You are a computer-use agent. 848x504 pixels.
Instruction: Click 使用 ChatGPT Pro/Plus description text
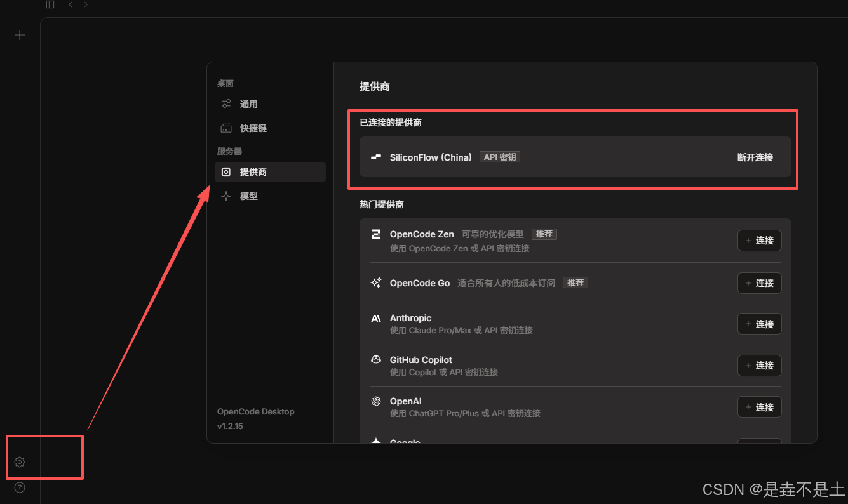coord(465,413)
